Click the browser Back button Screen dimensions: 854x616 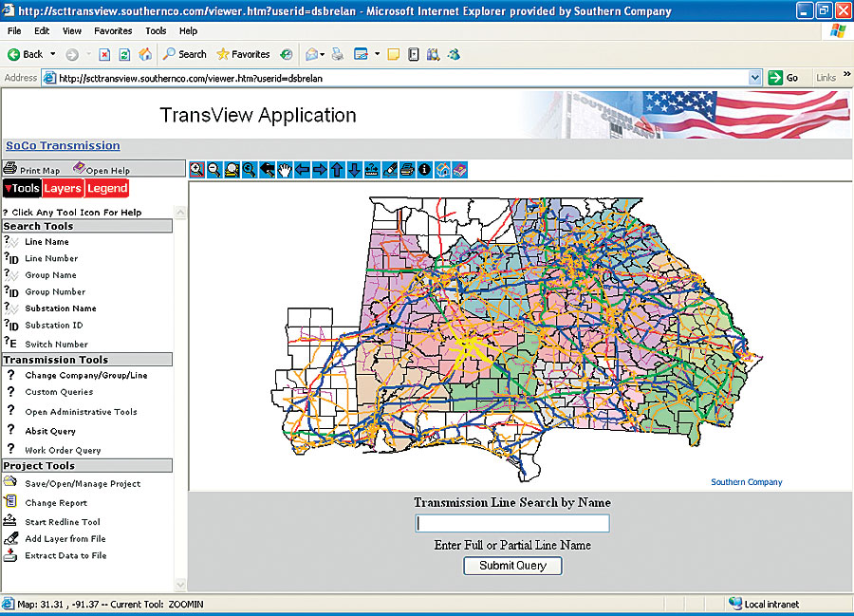point(25,54)
